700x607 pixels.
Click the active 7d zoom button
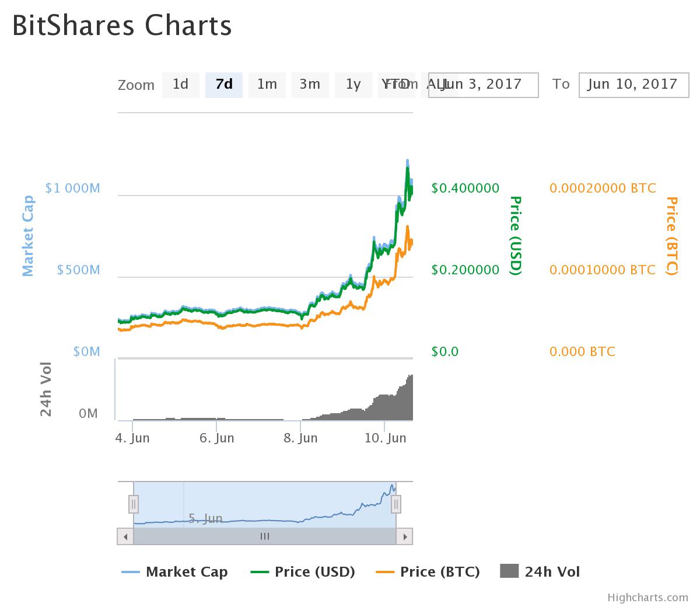click(x=224, y=85)
